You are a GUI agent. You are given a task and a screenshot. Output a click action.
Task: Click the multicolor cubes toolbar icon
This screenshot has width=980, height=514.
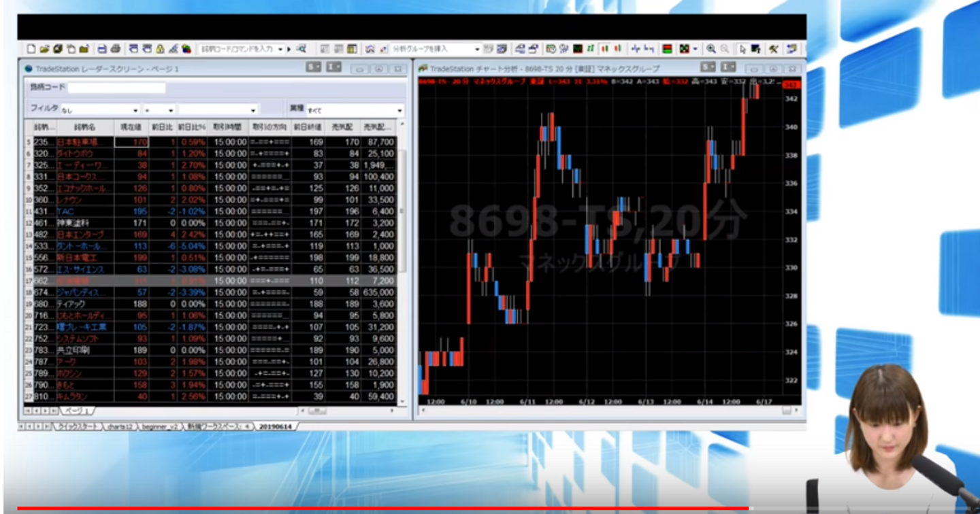coord(186,49)
